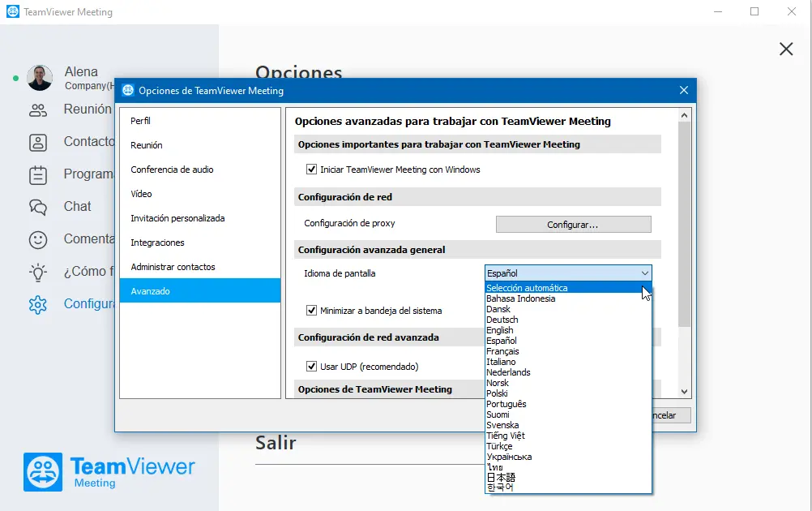Open the Contactos icon in sidebar
Viewport: 812px width, 511px height.
coord(38,143)
